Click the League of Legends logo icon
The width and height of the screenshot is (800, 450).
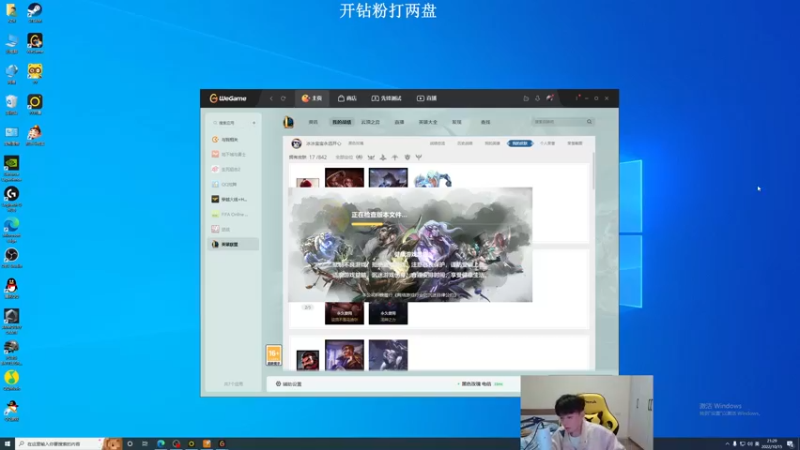pyautogui.click(x=288, y=122)
